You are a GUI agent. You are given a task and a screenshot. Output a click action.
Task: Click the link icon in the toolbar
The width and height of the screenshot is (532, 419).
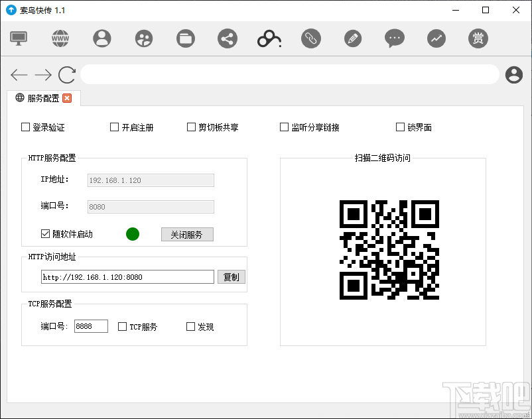click(310, 38)
